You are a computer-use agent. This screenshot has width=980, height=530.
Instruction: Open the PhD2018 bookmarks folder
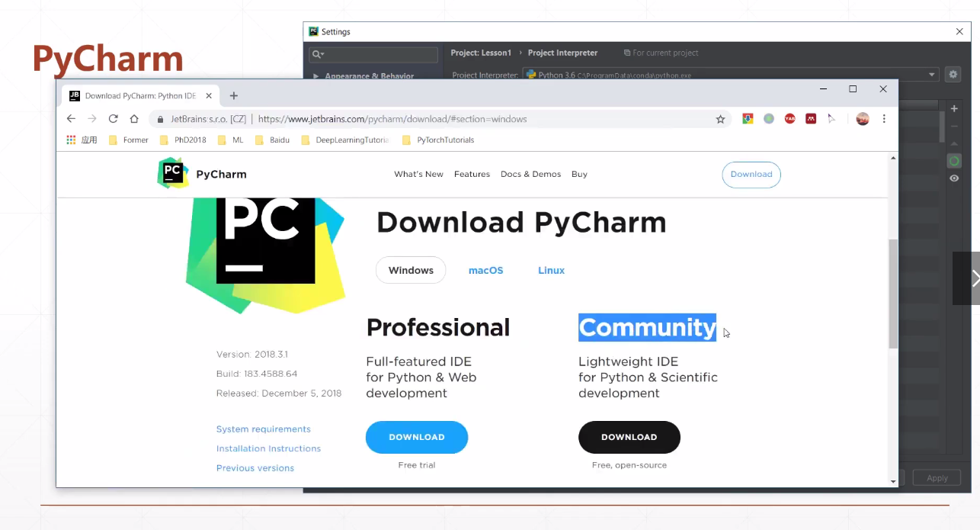(183, 140)
